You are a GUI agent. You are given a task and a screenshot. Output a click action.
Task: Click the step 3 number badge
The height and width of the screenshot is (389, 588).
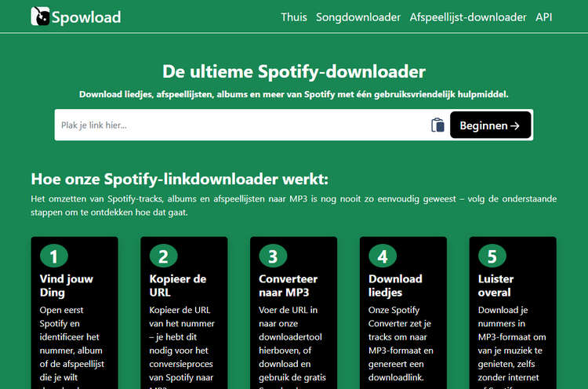(x=273, y=256)
